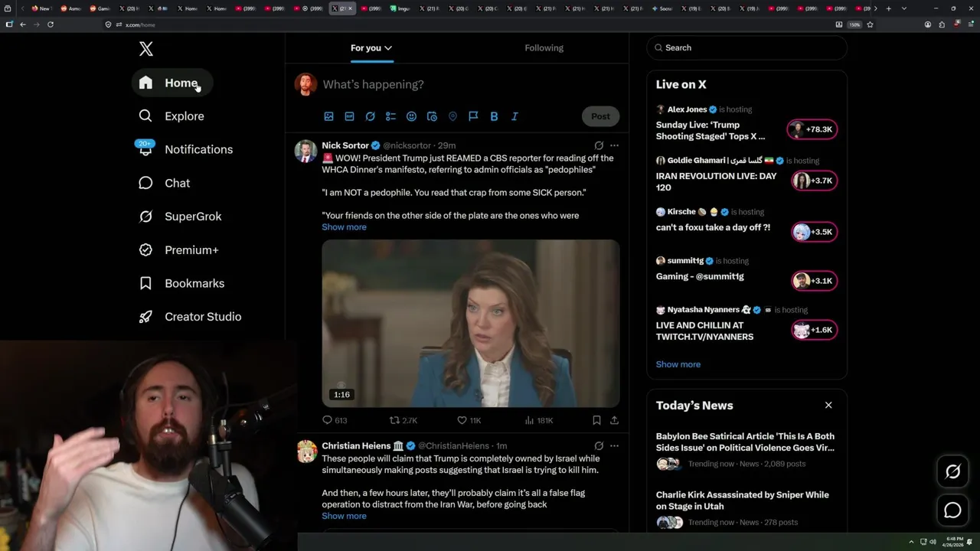Add a poll with the poll icon
Image resolution: width=980 pixels, height=551 pixels.
pos(390,116)
